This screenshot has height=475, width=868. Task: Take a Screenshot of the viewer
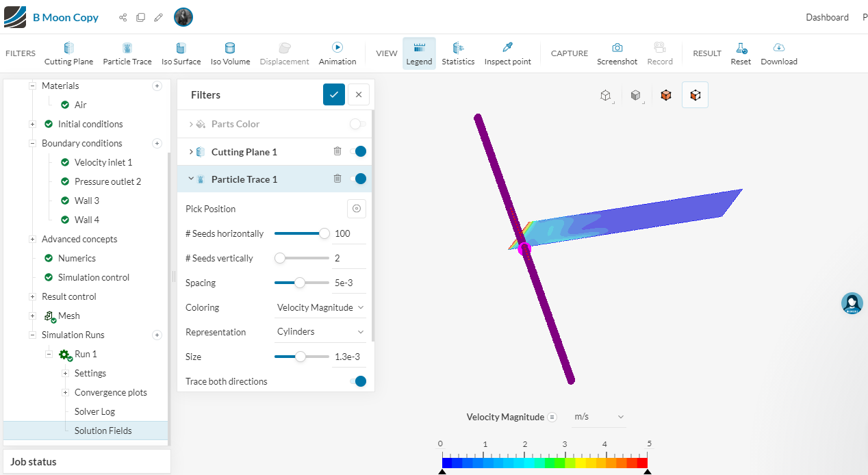tap(617, 53)
